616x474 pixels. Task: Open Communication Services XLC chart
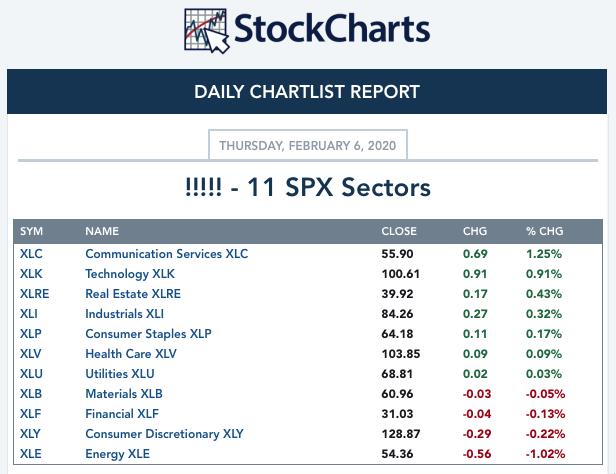click(x=167, y=254)
